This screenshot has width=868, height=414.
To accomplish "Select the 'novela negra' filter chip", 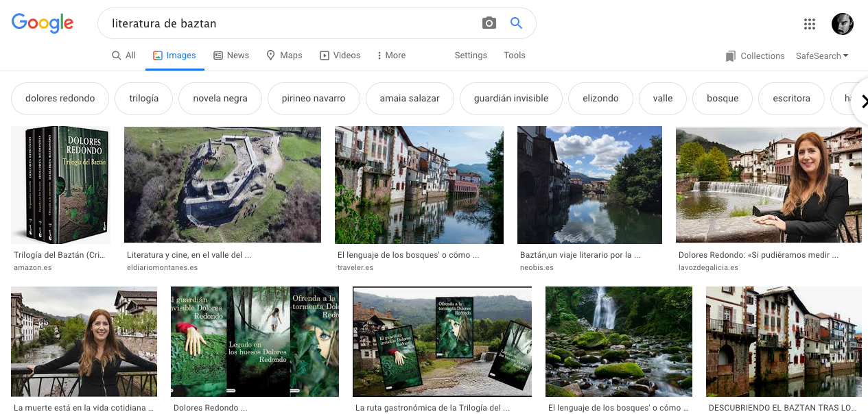I will [220, 99].
